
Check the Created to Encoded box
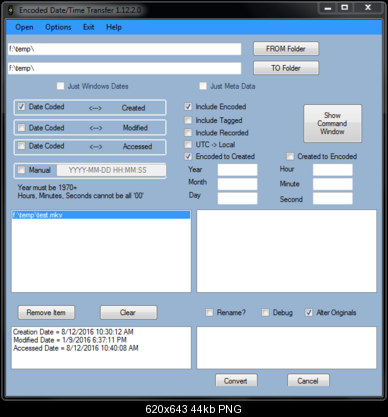pyautogui.click(x=290, y=156)
